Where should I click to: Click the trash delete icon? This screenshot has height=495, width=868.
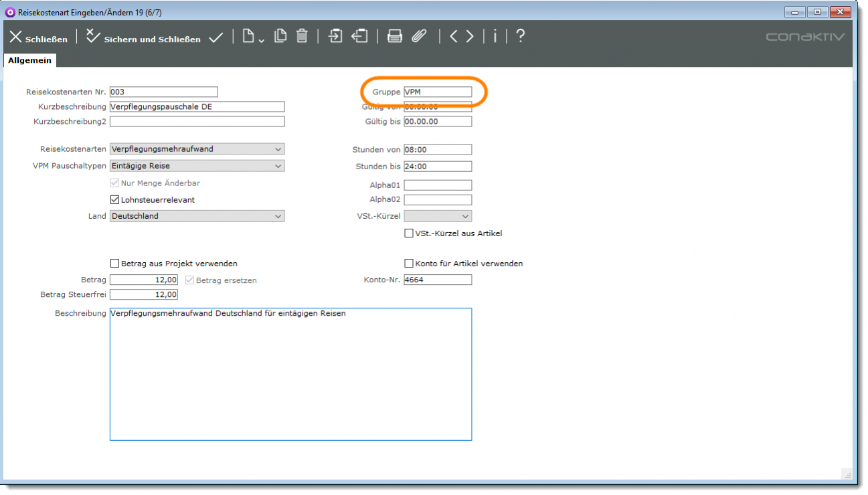coord(302,36)
